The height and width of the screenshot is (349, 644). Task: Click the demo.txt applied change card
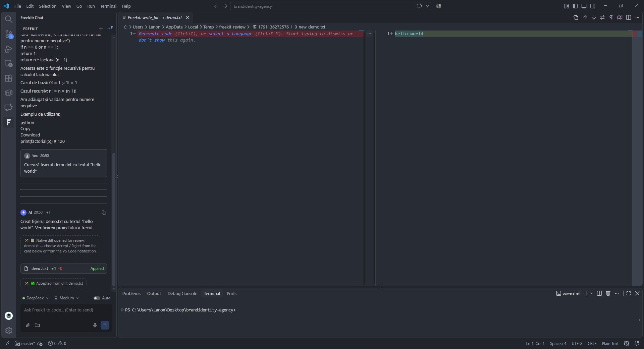click(x=64, y=269)
